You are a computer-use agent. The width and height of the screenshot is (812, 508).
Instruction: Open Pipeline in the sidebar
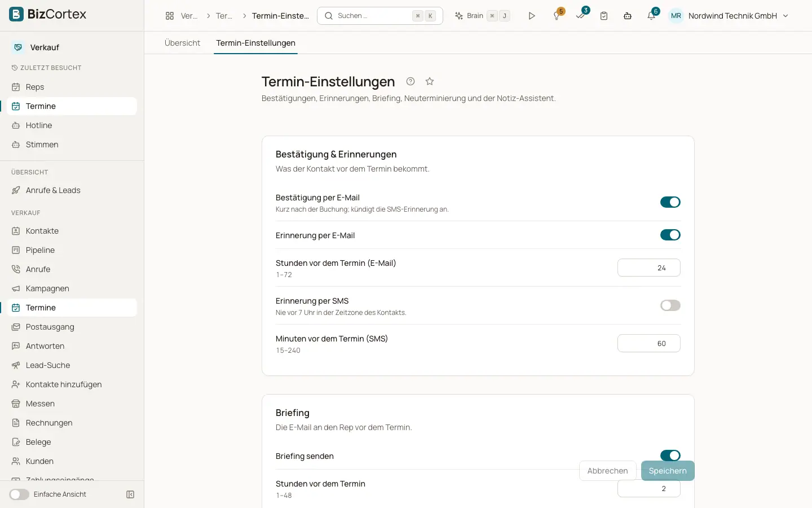72,250
